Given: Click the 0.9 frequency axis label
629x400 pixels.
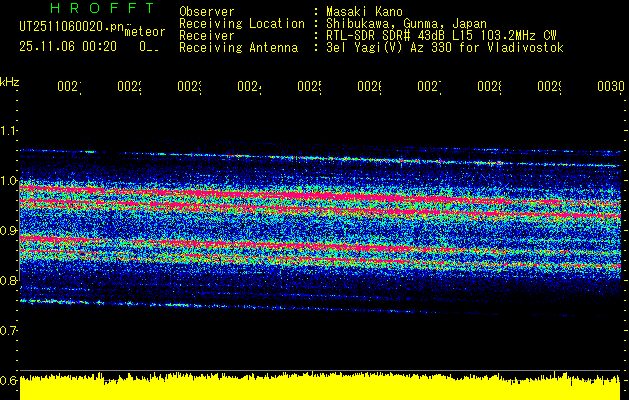Looking at the screenshot, I should tap(8, 230).
